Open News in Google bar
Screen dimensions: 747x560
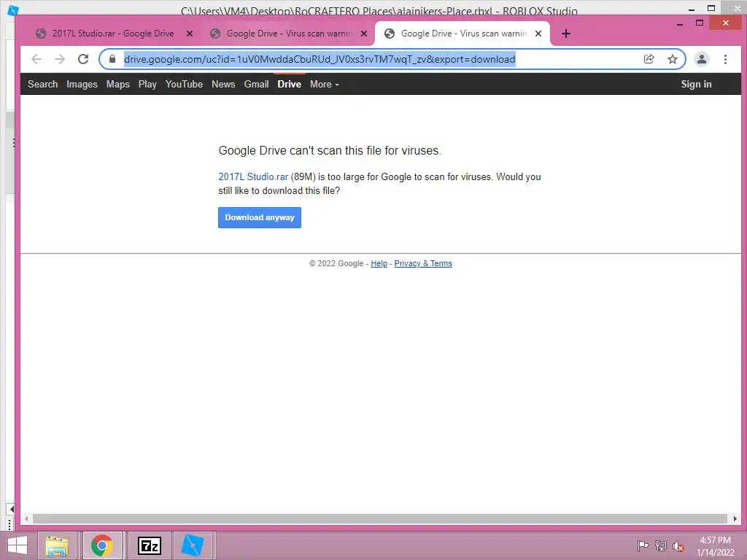pos(223,85)
